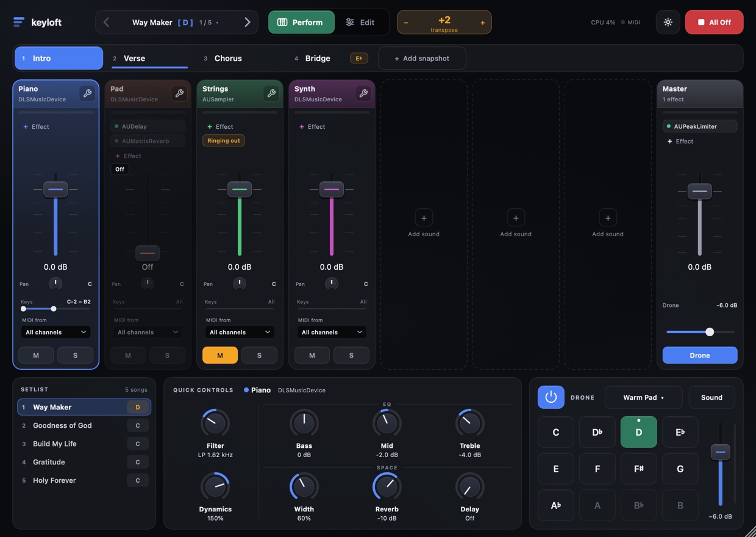Select Goodness of God in setlist

click(x=84, y=425)
